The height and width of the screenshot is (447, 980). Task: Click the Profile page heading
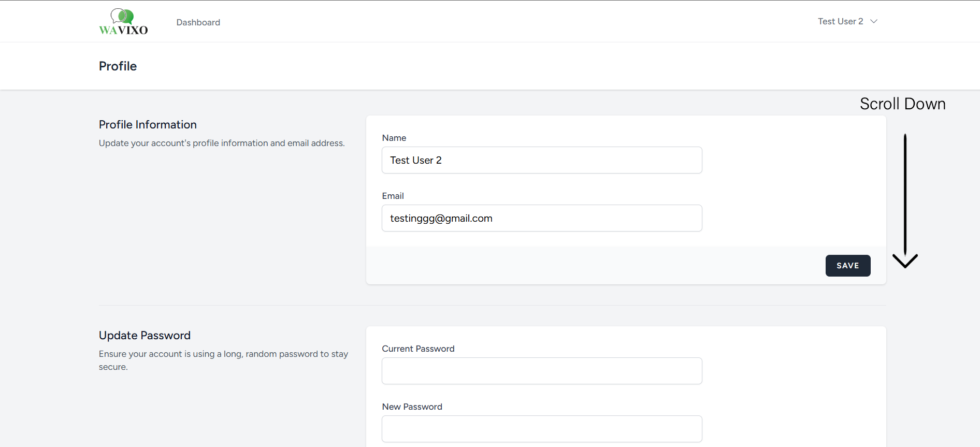[x=118, y=66]
